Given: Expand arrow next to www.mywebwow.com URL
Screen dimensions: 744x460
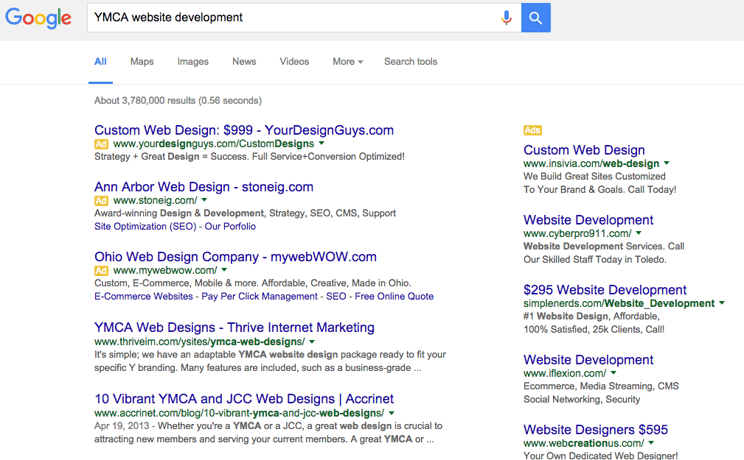Looking at the screenshot, I should (x=224, y=270).
